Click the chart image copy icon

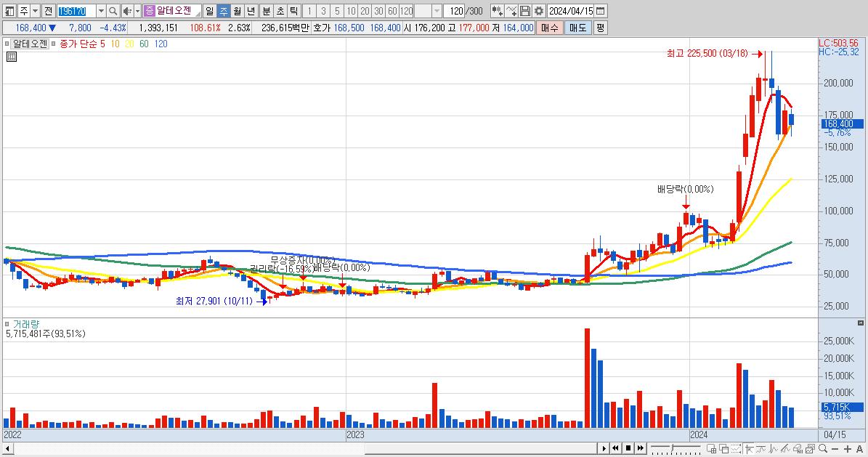[810, 449]
